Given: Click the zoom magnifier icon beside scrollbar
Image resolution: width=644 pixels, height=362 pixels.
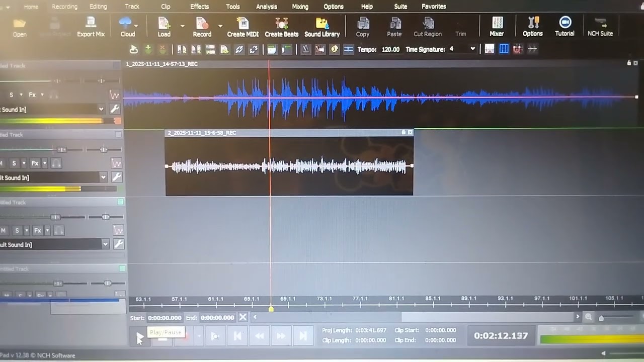Looking at the screenshot, I should click(588, 317).
